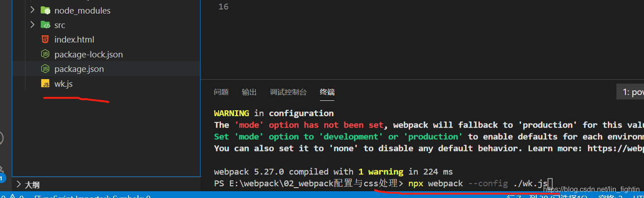
Task: Switch to the 终端 panel tab
Action: coord(327,92)
